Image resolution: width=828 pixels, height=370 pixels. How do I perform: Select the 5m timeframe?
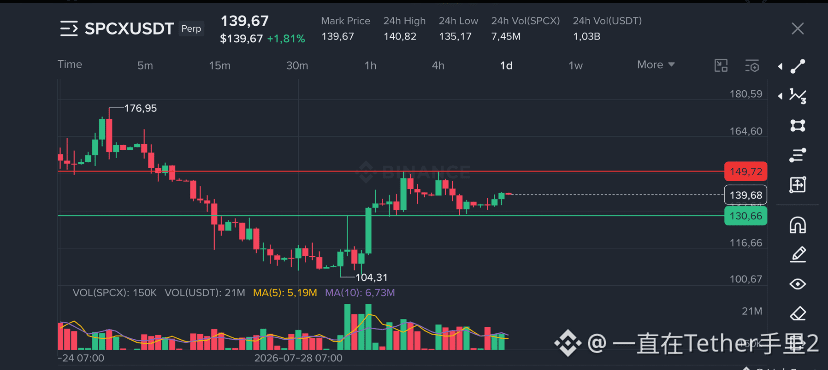pyautogui.click(x=145, y=65)
